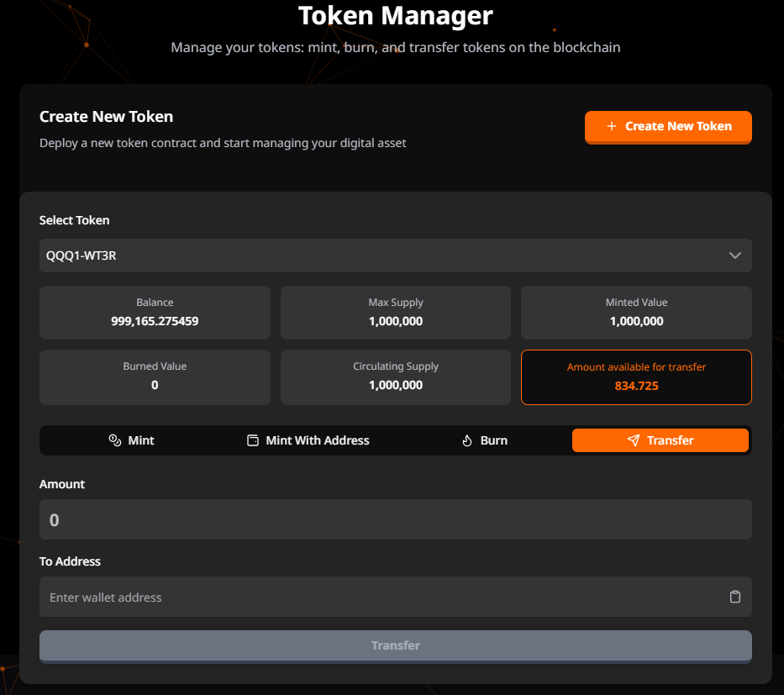Click the Create New Token button text
Screen dimensions: 784x695
[678, 126]
